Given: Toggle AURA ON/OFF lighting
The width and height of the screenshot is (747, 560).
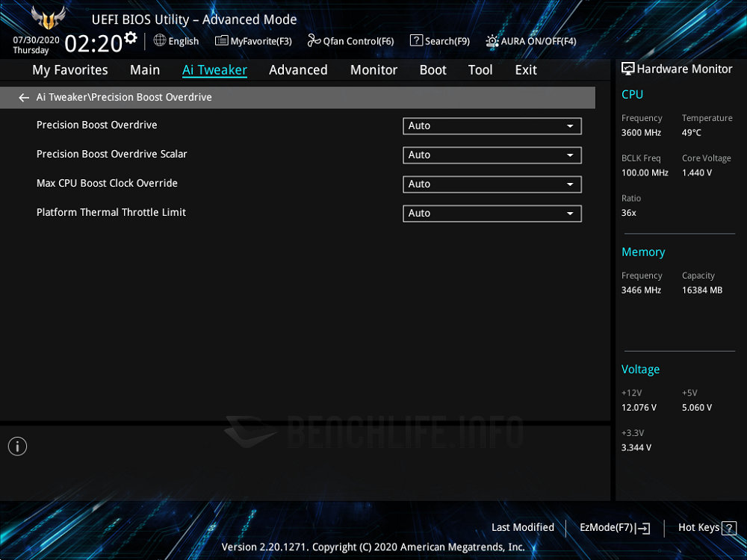Looking at the screenshot, I should [x=530, y=41].
